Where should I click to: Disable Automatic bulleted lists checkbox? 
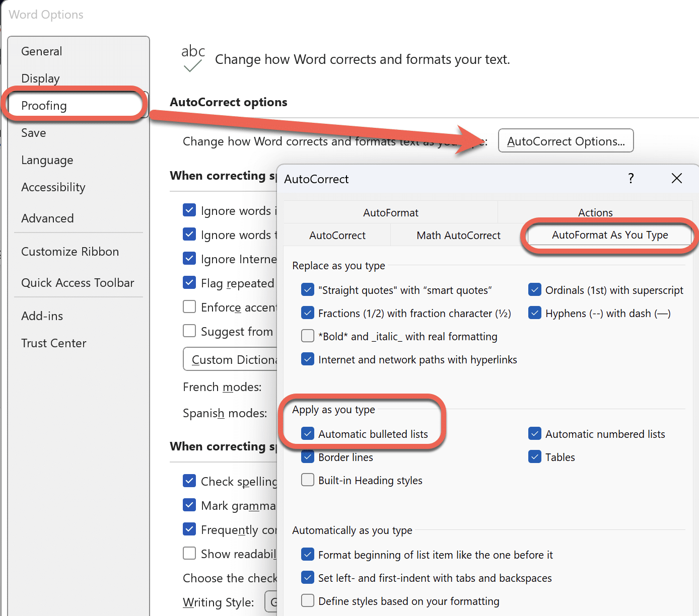[x=308, y=434]
